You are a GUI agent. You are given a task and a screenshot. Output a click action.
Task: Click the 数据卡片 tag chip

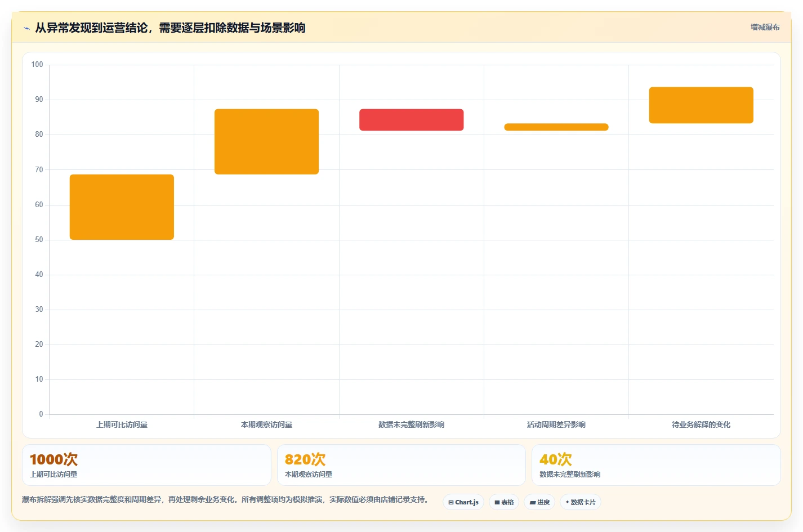581,502
